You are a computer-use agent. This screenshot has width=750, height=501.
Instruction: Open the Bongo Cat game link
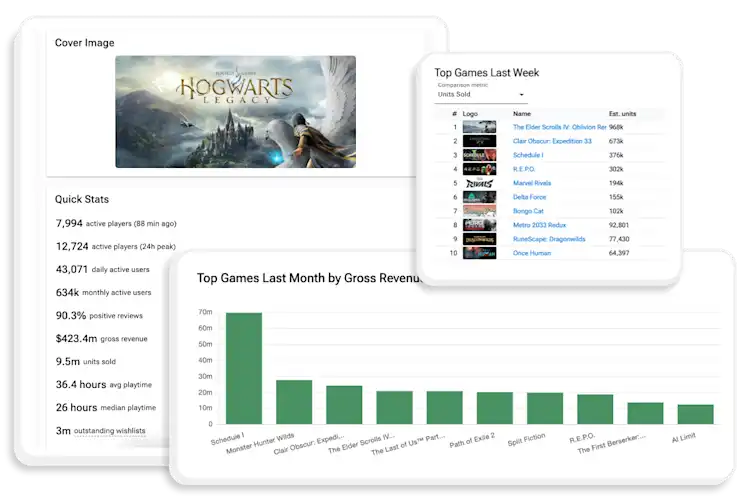[528, 211]
